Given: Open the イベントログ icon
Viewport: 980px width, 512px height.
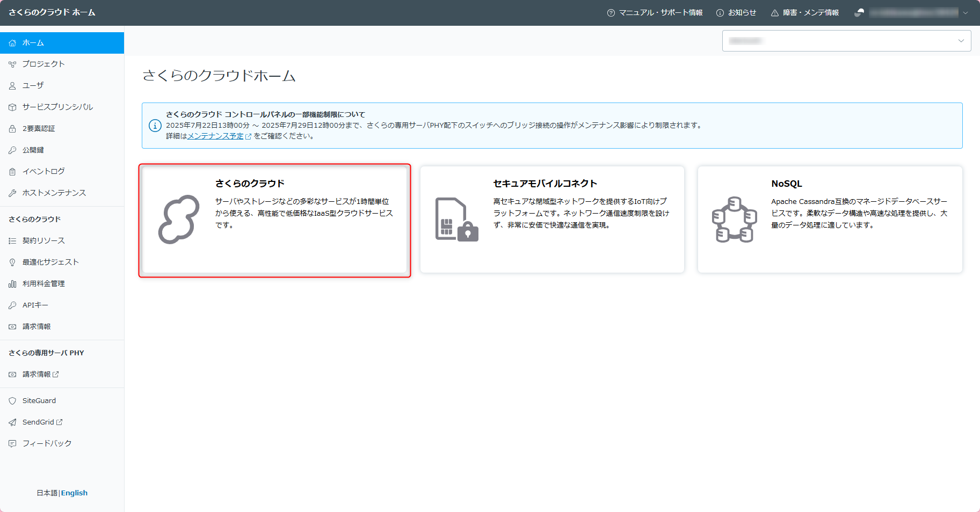Looking at the screenshot, I should [x=12, y=171].
